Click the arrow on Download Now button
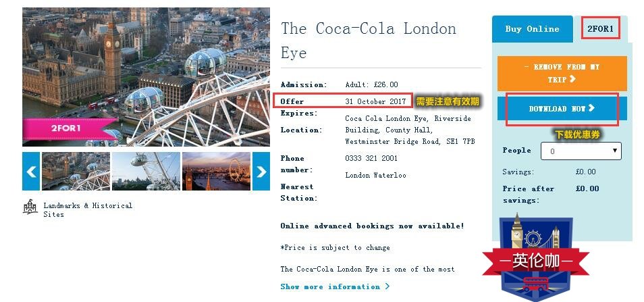 tap(592, 108)
